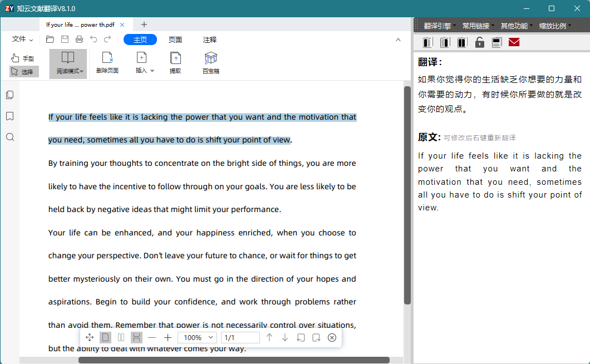
Task: Expand the 翻译引擎 dropdown menu
Action: (440, 26)
